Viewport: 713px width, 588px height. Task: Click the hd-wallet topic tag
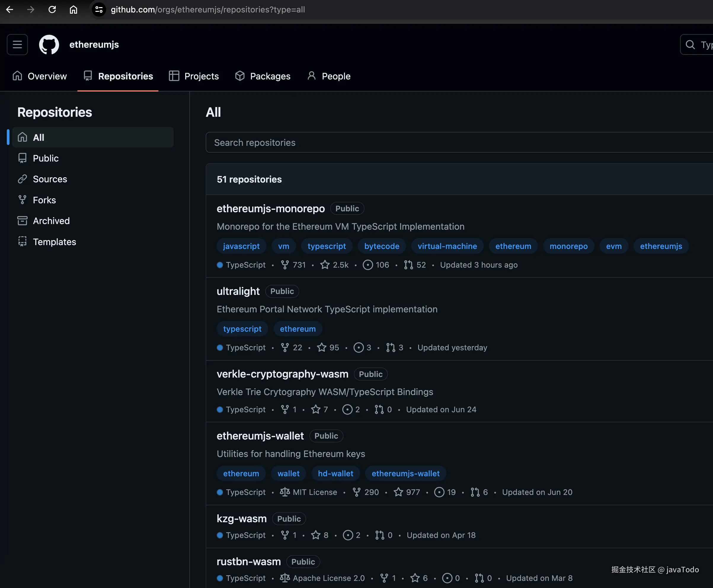(x=335, y=474)
